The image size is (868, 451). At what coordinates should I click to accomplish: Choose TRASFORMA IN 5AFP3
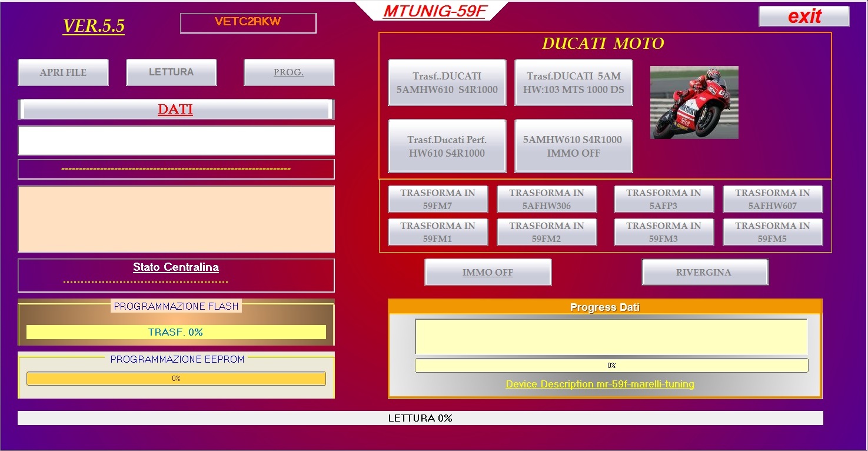coord(664,199)
